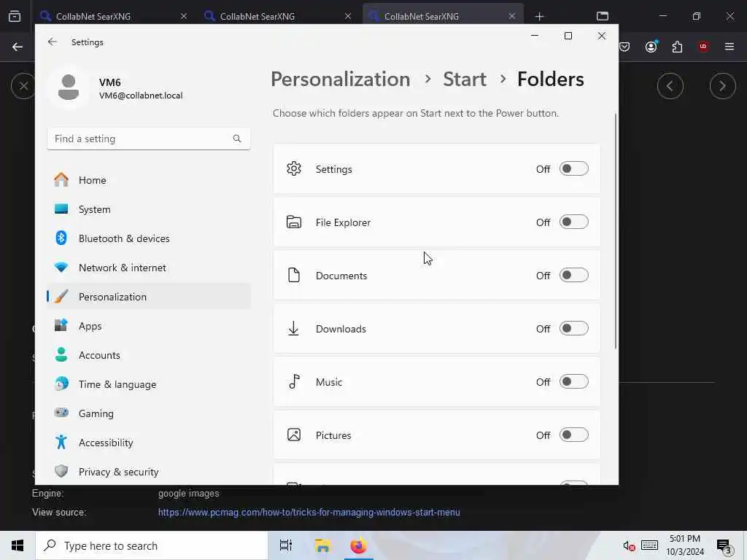
Task: Turn on the Pictures folder switch
Action: pos(573,435)
